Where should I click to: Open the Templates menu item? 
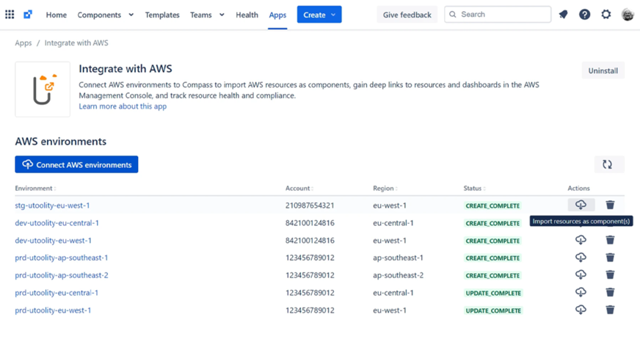coord(162,15)
